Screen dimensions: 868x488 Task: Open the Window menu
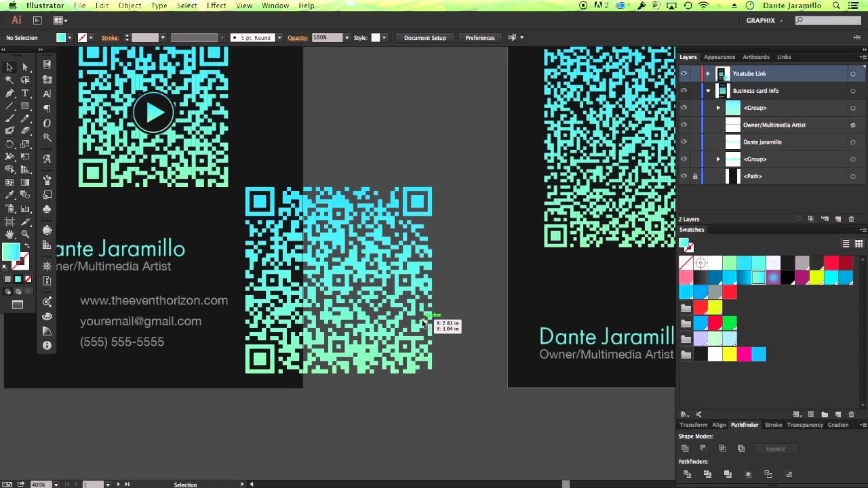(x=275, y=5)
